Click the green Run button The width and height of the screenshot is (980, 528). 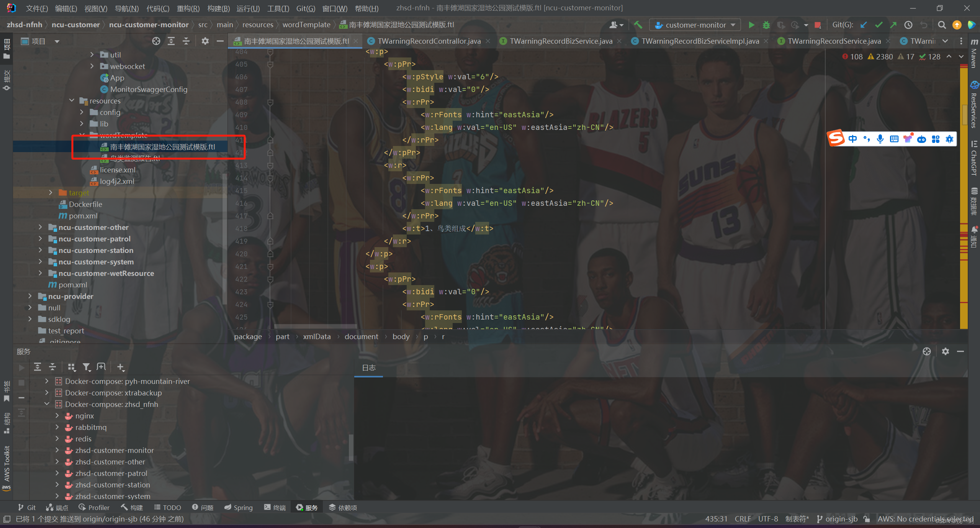[x=751, y=25]
